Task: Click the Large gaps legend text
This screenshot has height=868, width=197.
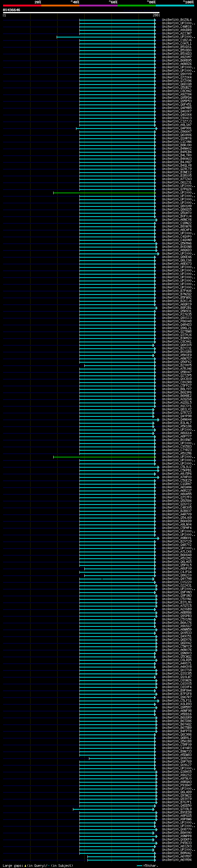Action: click(38, 865)
